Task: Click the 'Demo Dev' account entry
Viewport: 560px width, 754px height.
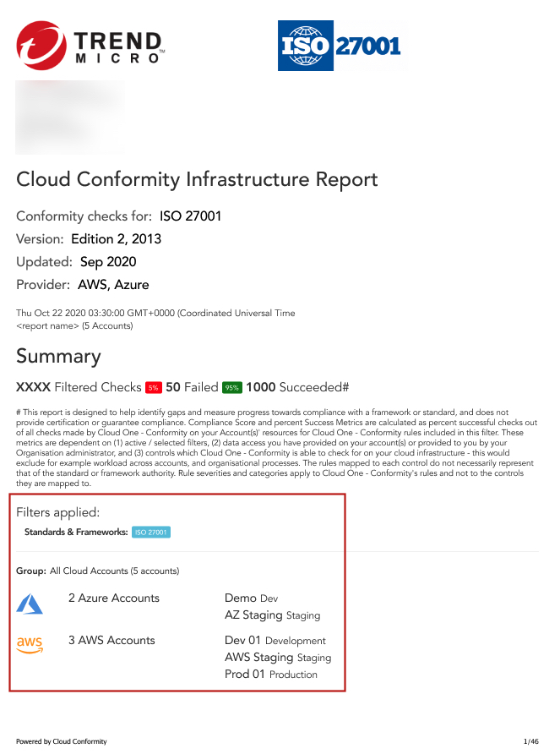Action: tap(252, 598)
